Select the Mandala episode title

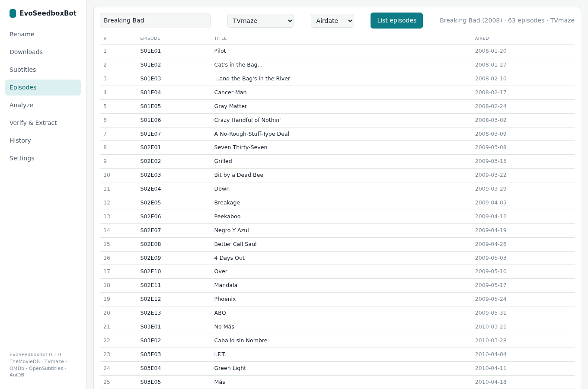coord(226,285)
